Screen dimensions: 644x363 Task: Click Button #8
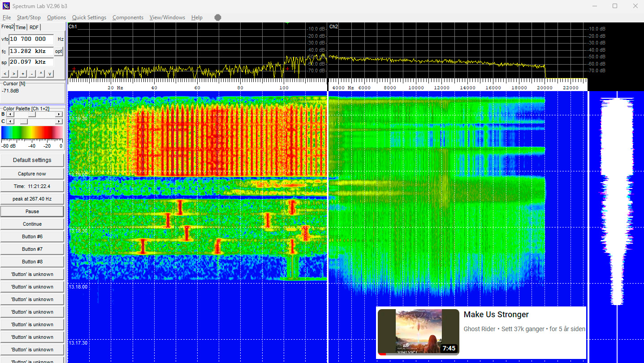point(32,262)
